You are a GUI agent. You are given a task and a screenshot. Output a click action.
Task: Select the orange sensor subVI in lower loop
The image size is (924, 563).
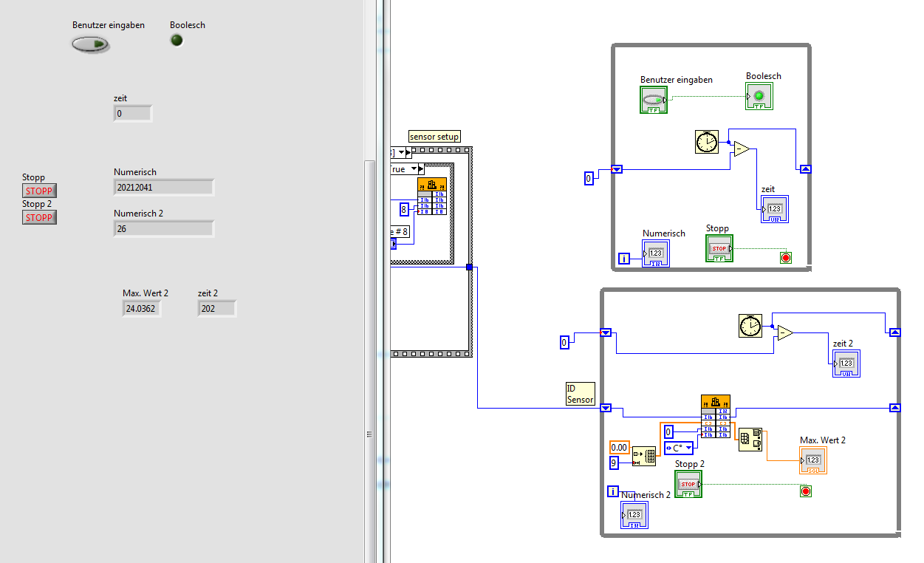click(x=716, y=417)
